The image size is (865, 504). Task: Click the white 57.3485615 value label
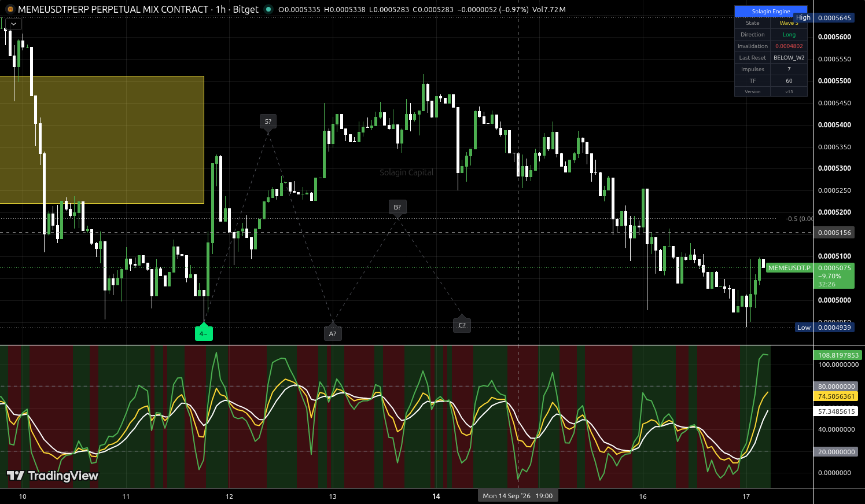[x=836, y=411]
